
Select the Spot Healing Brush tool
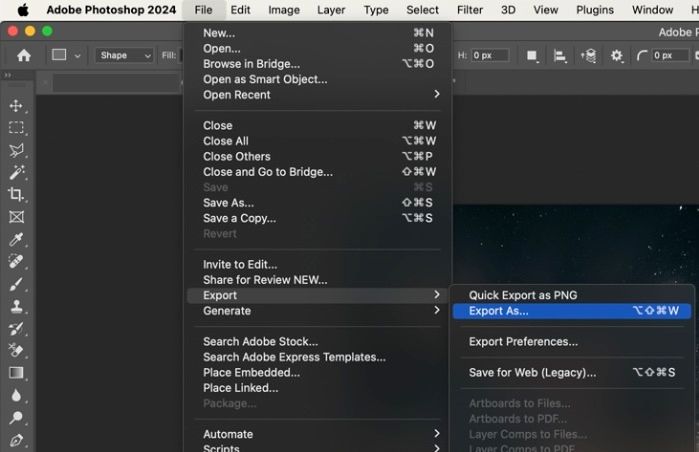(x=16, y=261)
